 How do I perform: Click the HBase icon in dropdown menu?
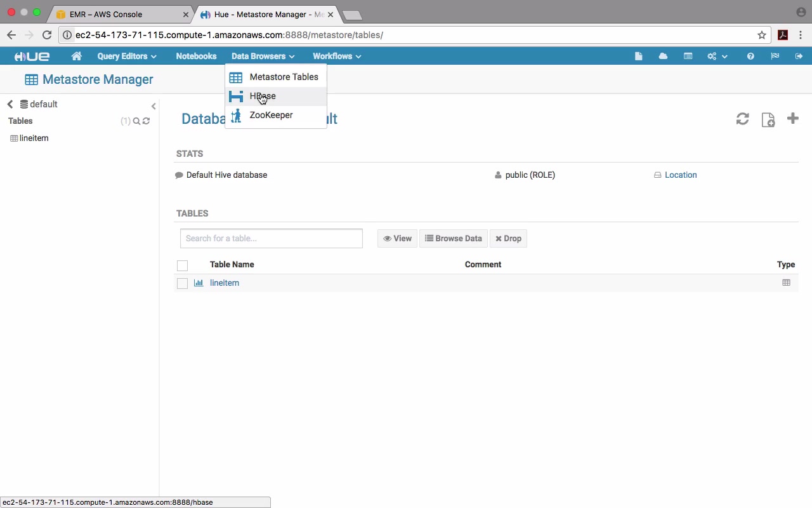click(236, 97)
